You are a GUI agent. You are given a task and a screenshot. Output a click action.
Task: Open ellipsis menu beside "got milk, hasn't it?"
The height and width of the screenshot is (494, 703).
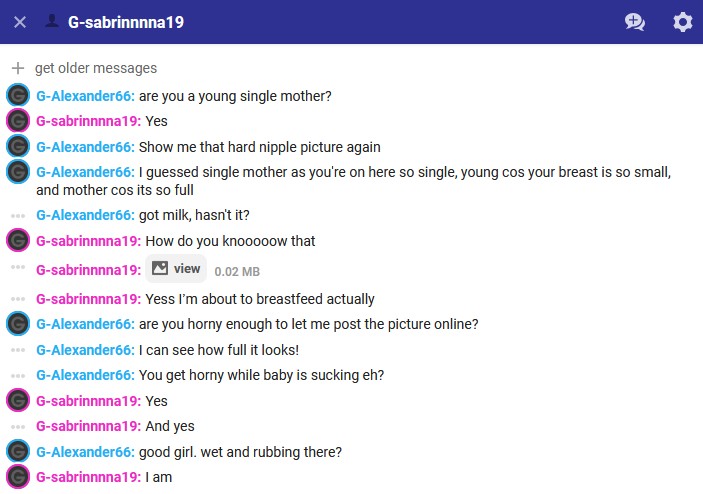click(x=17, y=215)
